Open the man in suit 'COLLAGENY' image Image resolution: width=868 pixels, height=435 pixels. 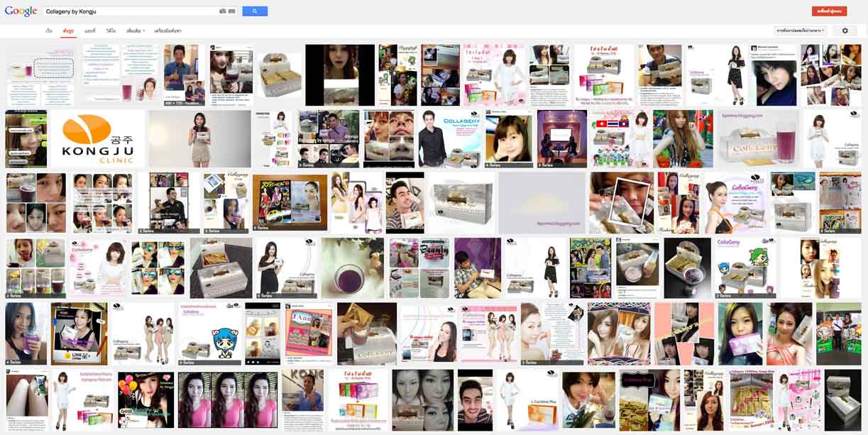tap(450, 139)
